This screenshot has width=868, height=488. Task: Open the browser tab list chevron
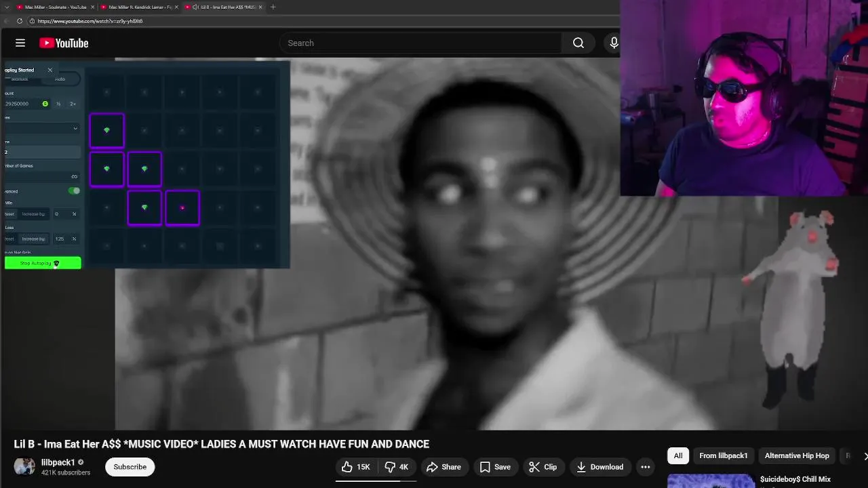pyautogui.click(x=7, y=7)
